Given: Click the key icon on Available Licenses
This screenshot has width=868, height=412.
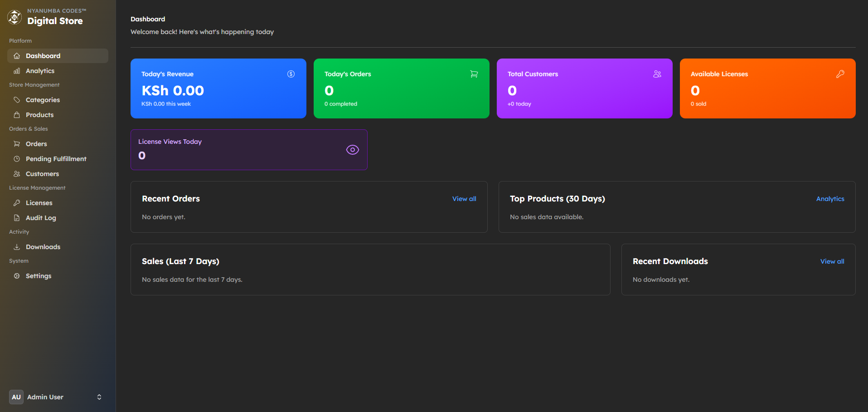Looking at the screenshot, I should (840, 74).
